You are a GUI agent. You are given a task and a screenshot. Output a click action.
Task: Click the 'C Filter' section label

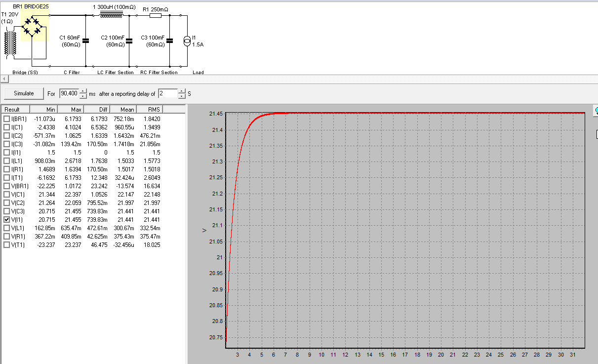(x=72, y=72)
